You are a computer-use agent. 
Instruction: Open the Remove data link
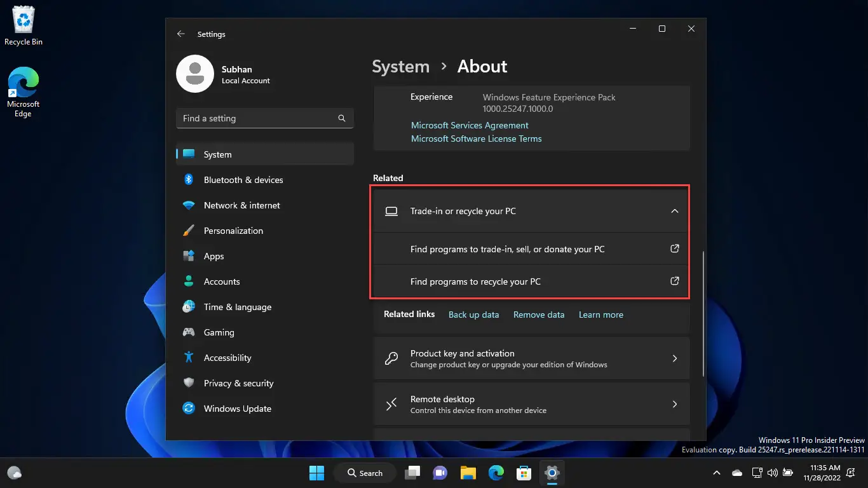pyautogui.click(x=539, y=315)
